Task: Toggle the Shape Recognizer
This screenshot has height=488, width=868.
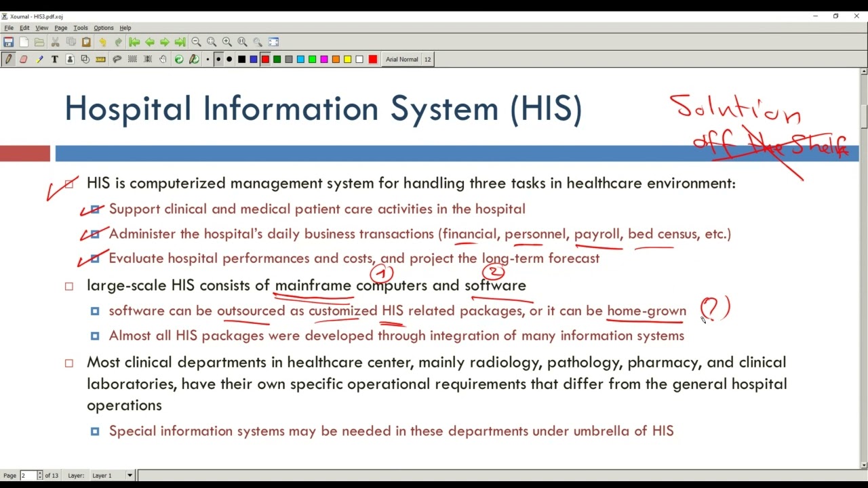Action: coord(85,60)
